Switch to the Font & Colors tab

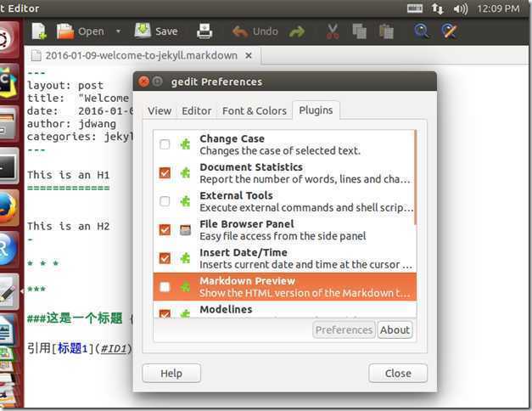pyautogui.click(x=255, y=111)
